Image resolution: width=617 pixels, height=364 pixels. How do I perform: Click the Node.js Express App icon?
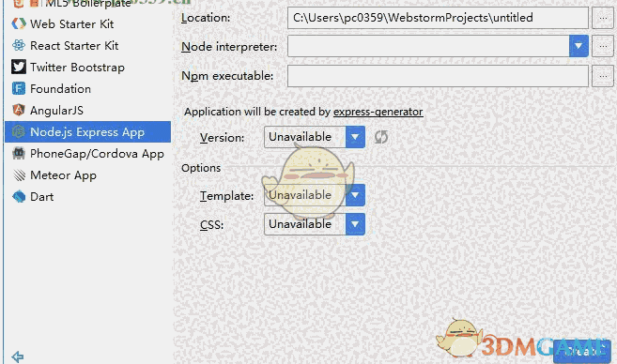(x=19, y=132)
